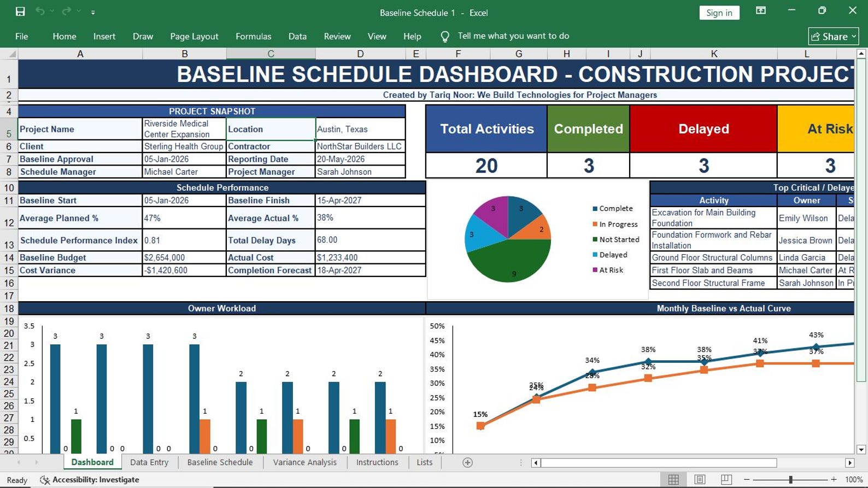The height and width of the screenshot is (488, 868).
Task: Select column C header
Action: [271, 54]
